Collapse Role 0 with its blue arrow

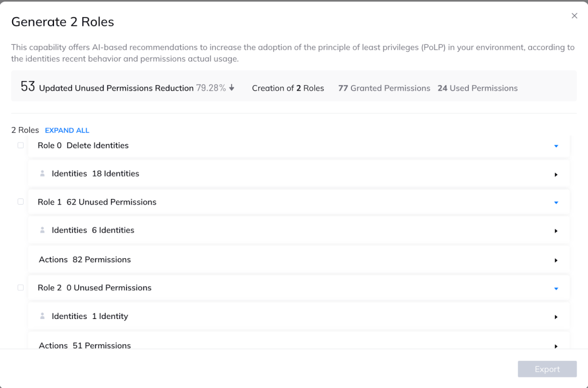tap(556, 146)
